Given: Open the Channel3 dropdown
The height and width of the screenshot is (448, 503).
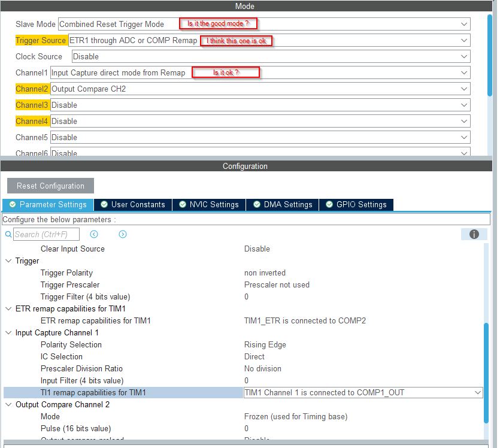Looking at the screenshot, I should click(260, 105).
